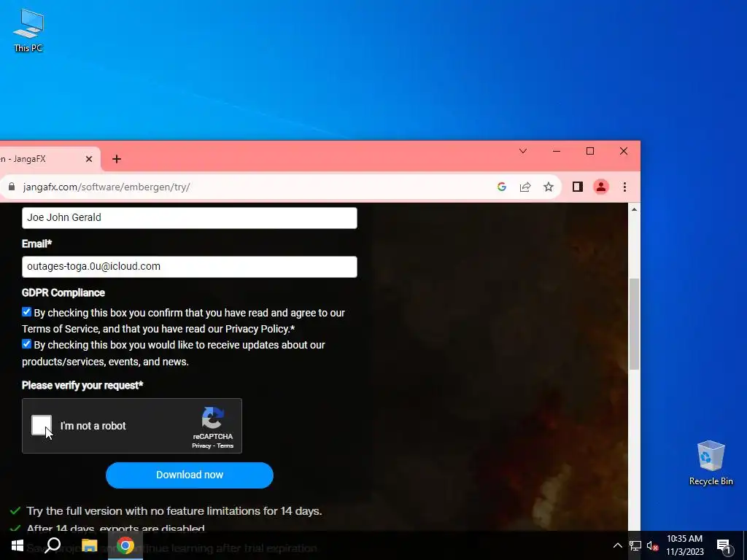Bookmark this page with the star icon
Screen dimensions: 747x560
coord(549,187)
